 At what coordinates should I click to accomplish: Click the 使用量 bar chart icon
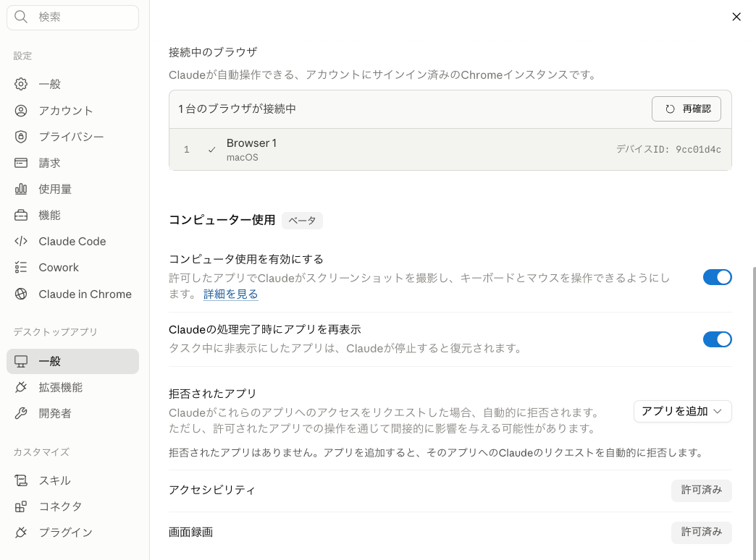(21, 189)
